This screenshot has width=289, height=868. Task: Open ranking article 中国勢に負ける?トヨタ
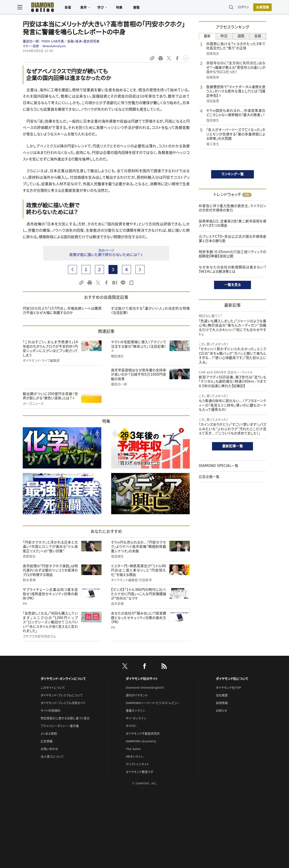coord(235,46)
